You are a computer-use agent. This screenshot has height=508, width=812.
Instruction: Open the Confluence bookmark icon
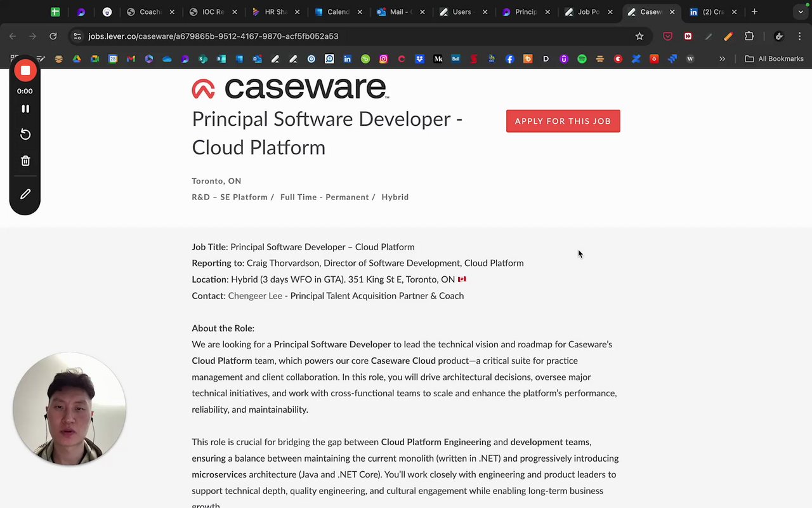[x=636, y=58]
